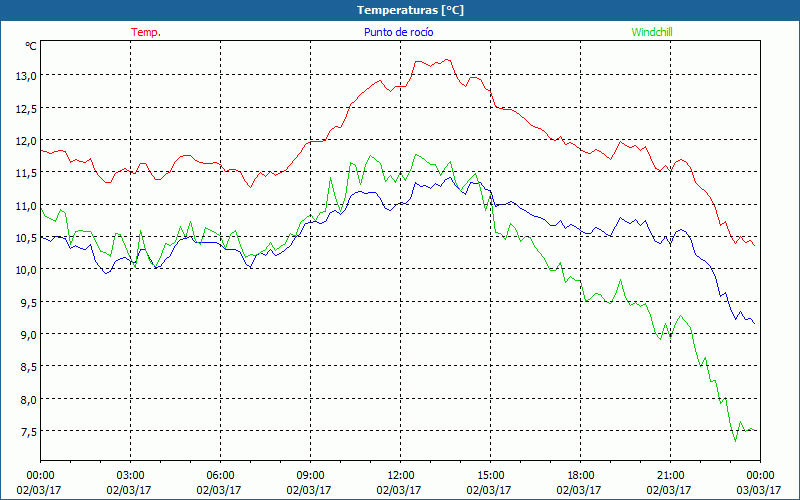
Task: Click the °C axis unit label
Action: click(31, 46)
